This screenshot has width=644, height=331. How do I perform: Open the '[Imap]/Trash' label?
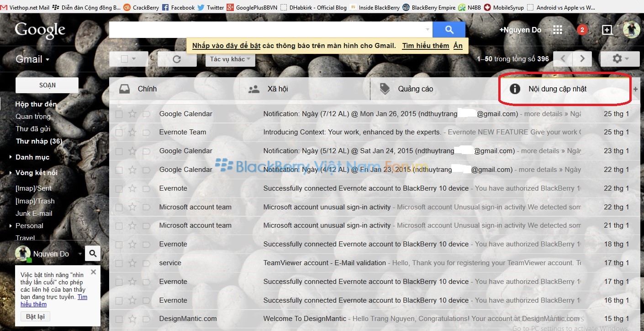click(x=35, y=201)
